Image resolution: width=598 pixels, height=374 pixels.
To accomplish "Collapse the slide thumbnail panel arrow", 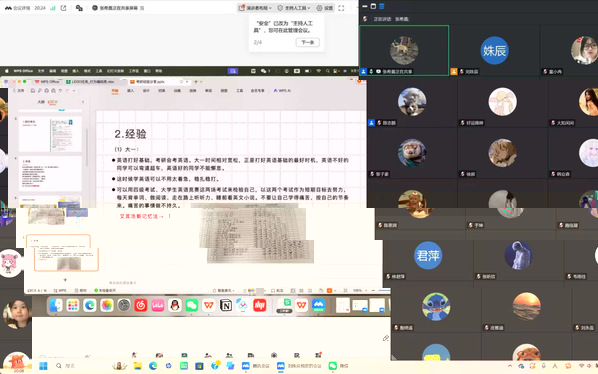I will pyautogui.click(x=83, y=102).
